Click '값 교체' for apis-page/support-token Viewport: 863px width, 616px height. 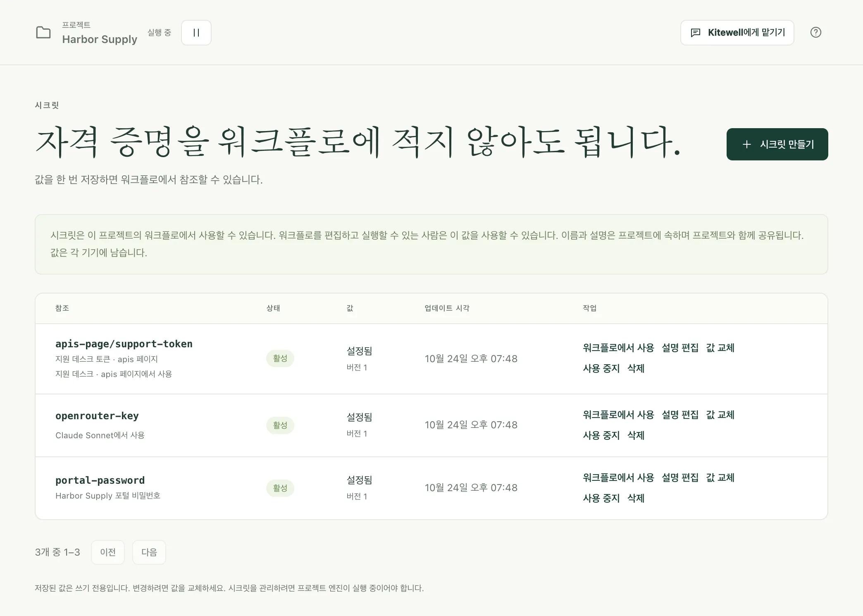coord(720,348)
